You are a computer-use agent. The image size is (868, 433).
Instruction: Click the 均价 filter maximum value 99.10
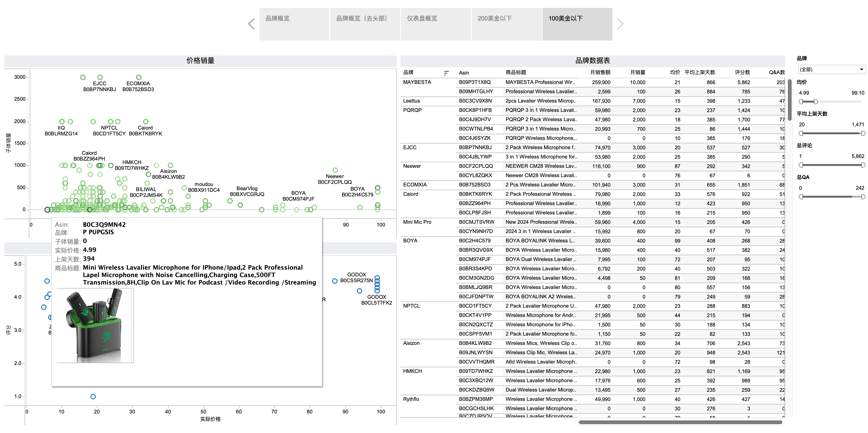[x=858, y=93]
